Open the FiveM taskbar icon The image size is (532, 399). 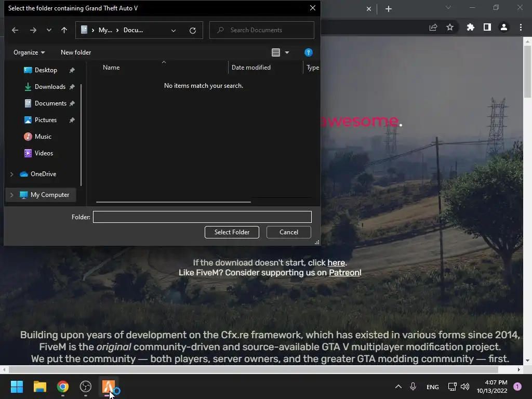tap(109, 387)
